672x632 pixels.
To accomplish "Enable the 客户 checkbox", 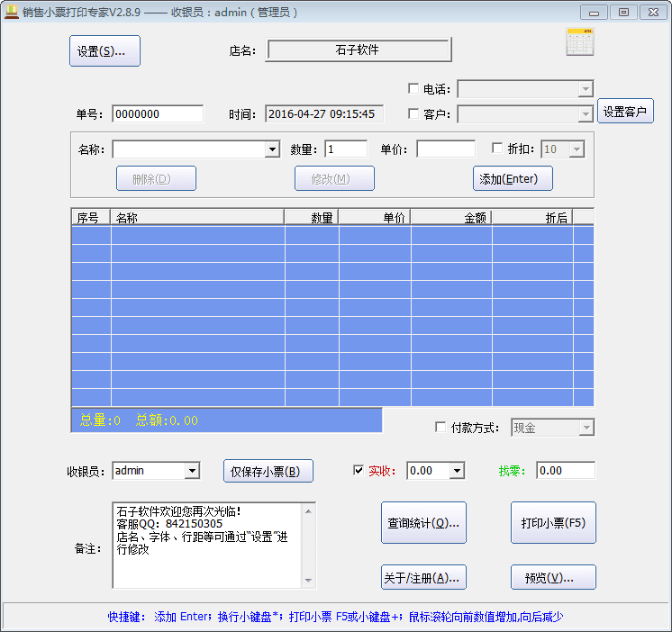I will [x=413, y=113].
